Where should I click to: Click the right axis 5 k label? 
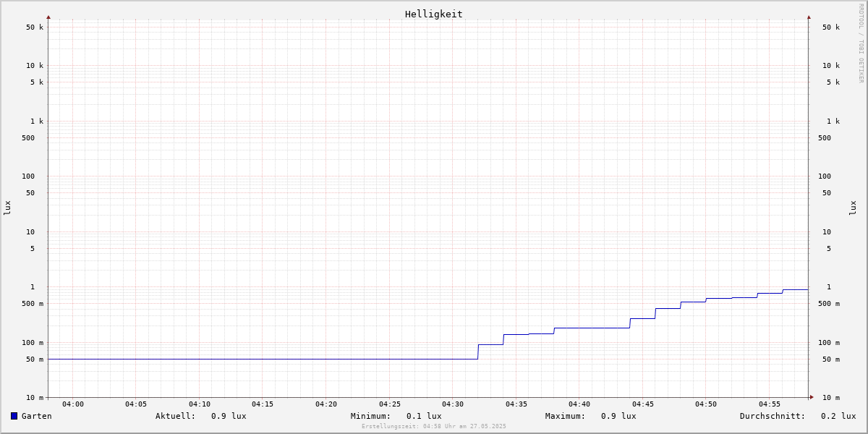tap(833, 82)
